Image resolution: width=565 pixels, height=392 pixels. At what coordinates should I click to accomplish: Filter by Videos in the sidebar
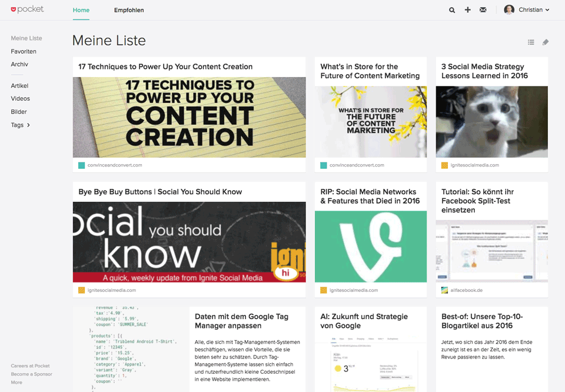20,99
